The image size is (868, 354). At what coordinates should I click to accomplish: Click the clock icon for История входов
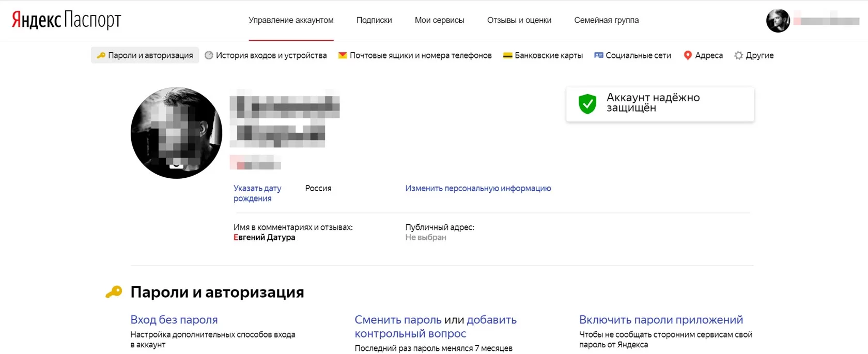point(209,55)
